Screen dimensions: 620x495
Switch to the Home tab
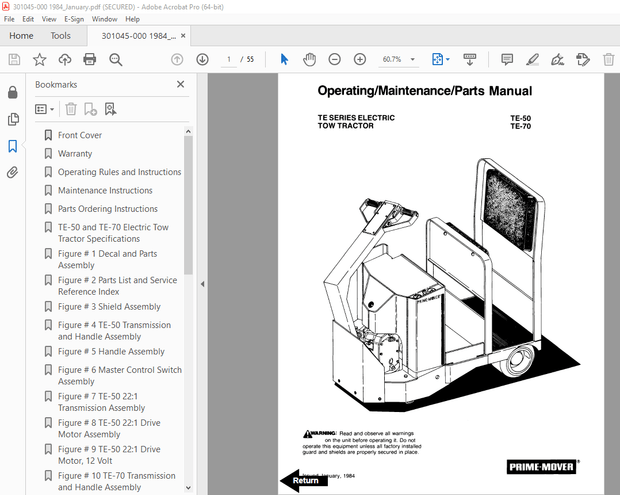coord(21,36)
